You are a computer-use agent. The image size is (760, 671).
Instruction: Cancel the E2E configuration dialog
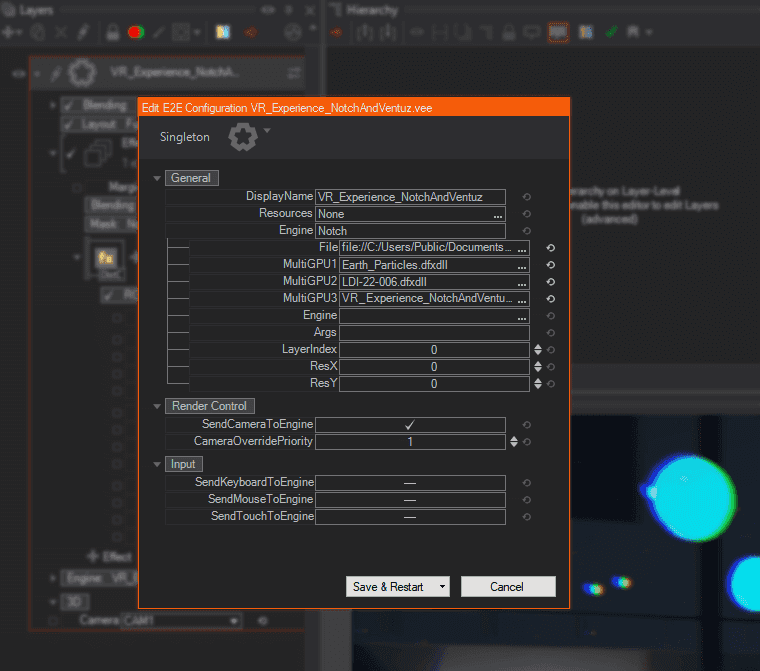(507, 587)
